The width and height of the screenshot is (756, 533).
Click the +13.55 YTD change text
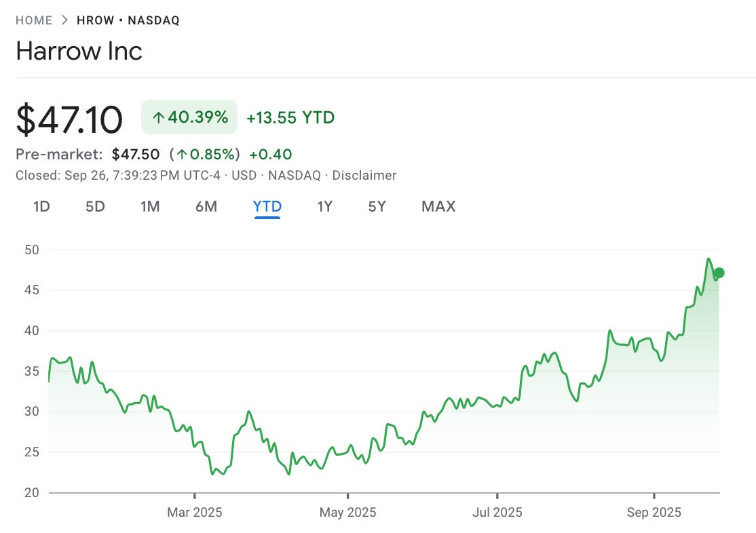pos(290,117)
